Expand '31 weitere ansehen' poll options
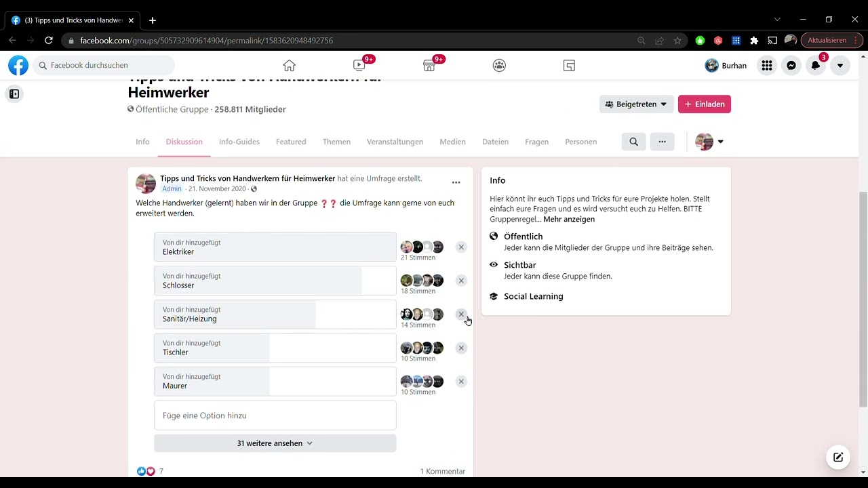Screen dimensions: 868x488 [x=275, y=443]
